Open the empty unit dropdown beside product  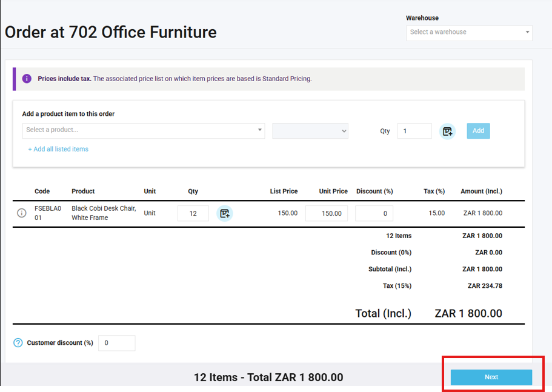(310, 131)
